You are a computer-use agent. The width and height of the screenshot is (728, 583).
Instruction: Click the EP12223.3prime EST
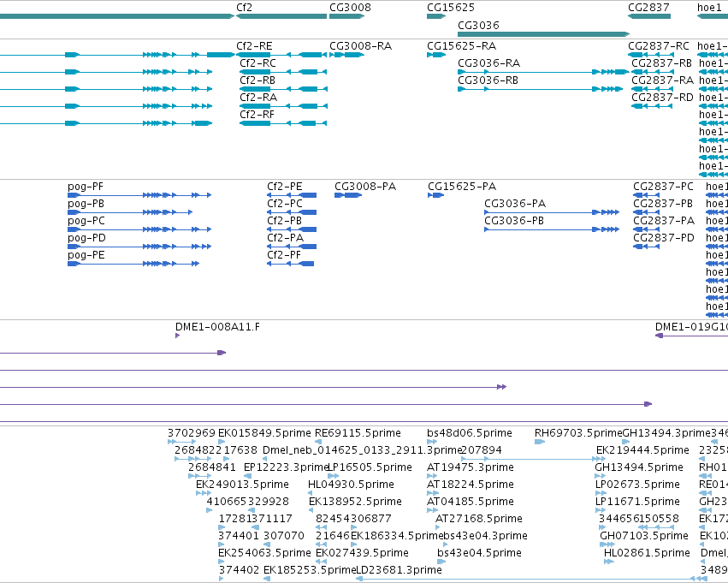click(247, 476)
